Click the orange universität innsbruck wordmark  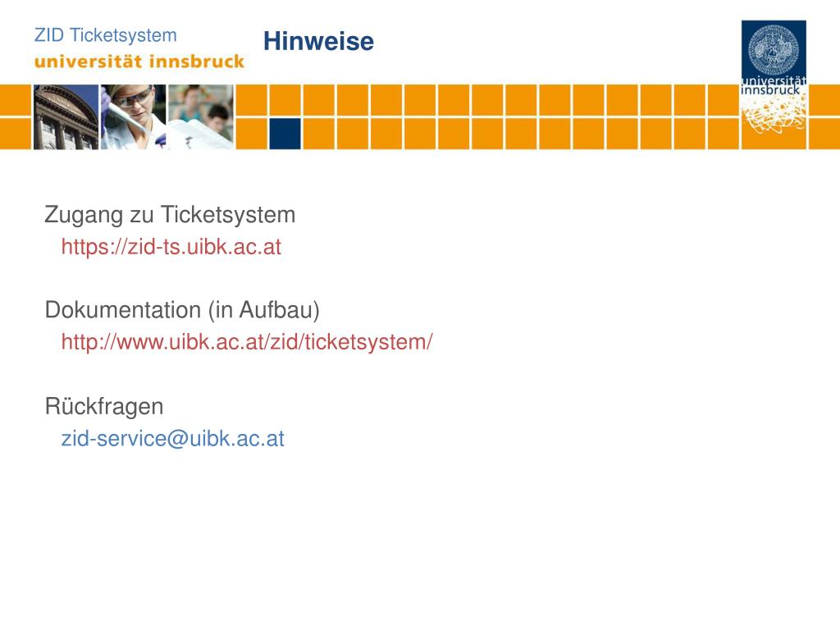coord(139,62)
